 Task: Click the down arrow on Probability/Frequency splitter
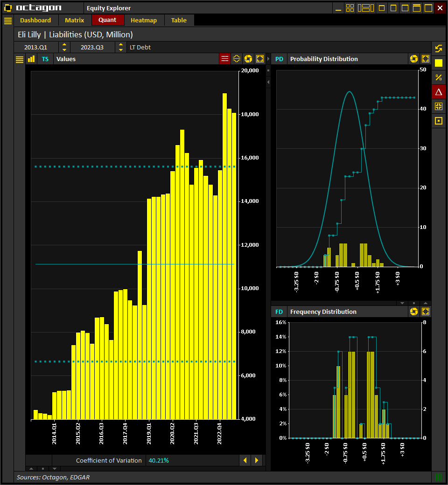pyautogui.click(x=402, y=303)
